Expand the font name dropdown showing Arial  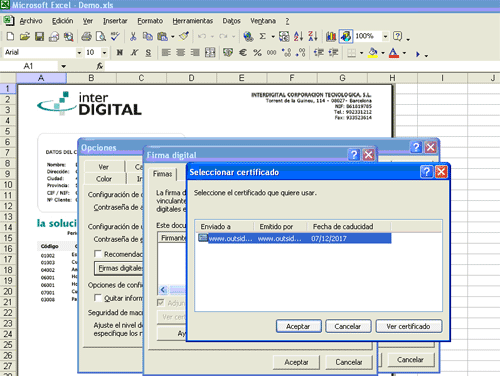click(79, 53)
